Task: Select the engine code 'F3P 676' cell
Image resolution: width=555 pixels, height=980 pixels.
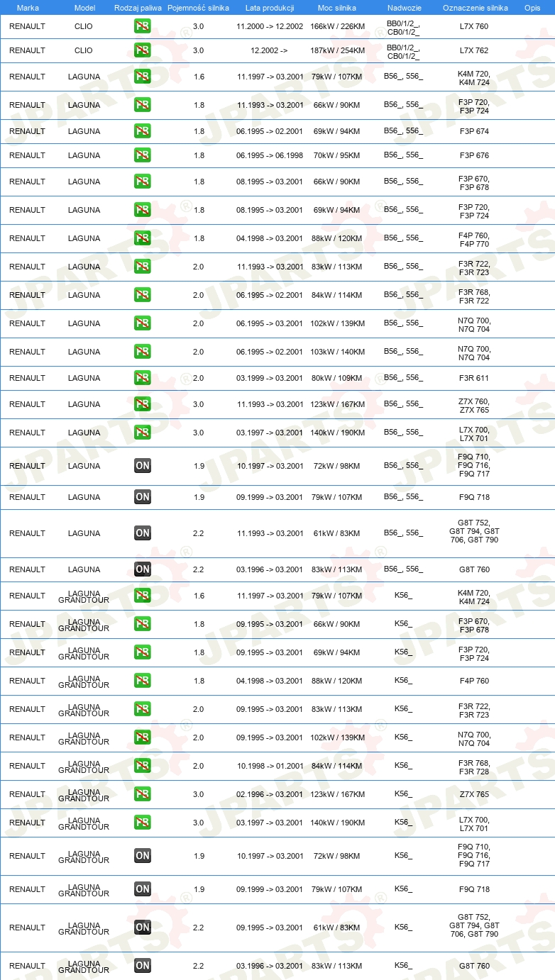Action: coord(474,155)
